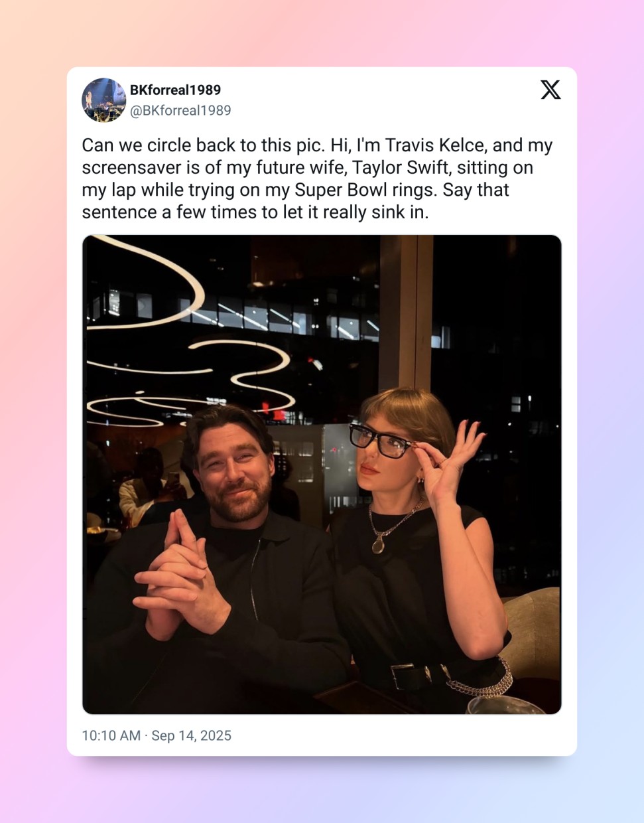
Task: Click the 10:10 AM timestamp
Action: [111, 735]
